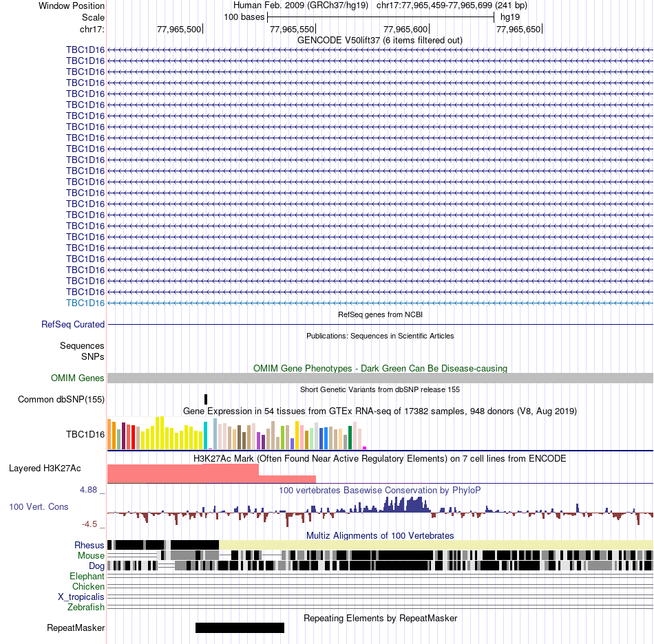The width and height of the screenshot is (654, 644).
Task: Click the RefSeq Curated intron line
Action: pyautogui.click(x=380, y=324)
